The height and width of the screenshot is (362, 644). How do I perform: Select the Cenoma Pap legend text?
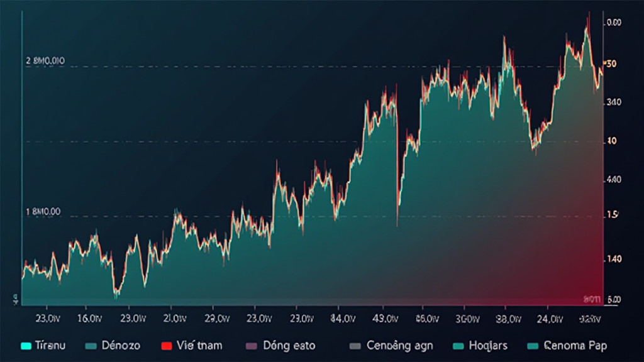(x=577, y=346)
